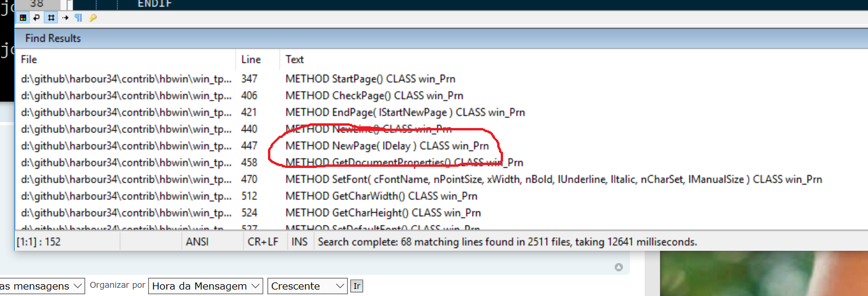
Task: Toggle the line numbers hash icon
Action: tap(51, 18)
